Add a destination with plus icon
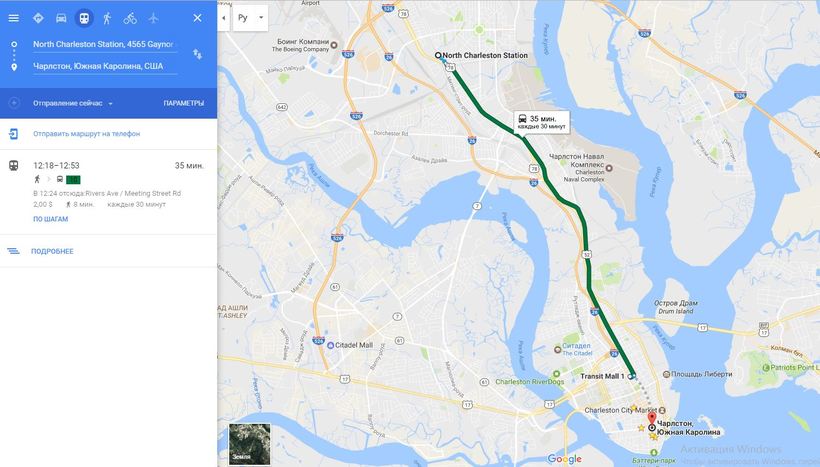The height and width of the screenshot is (467, 820). [14, 103]
